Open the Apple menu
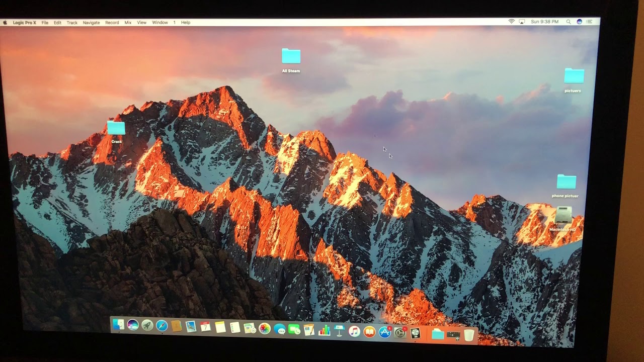 pos(5,23)
